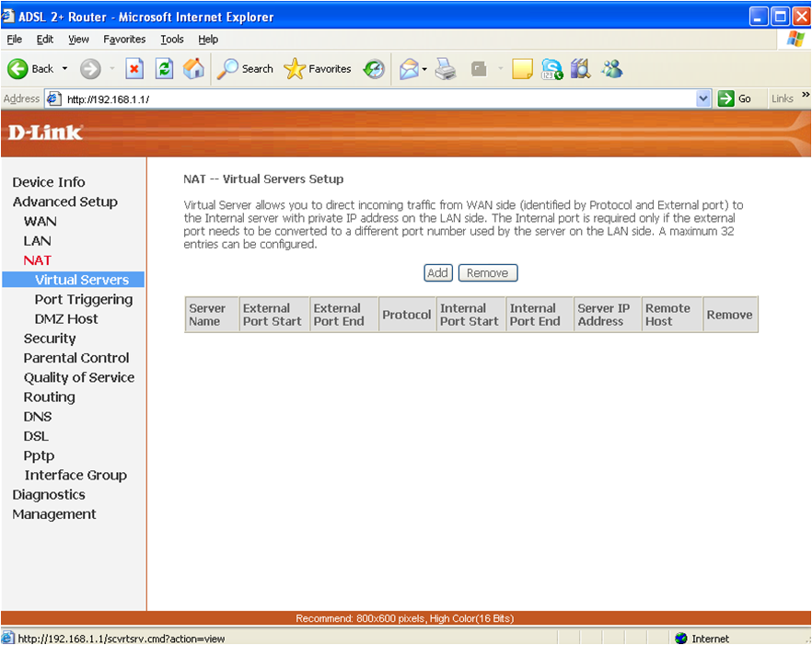812x645 pixels.
Task: Open Quality of Service settings
Action: (x=79, y=377)
